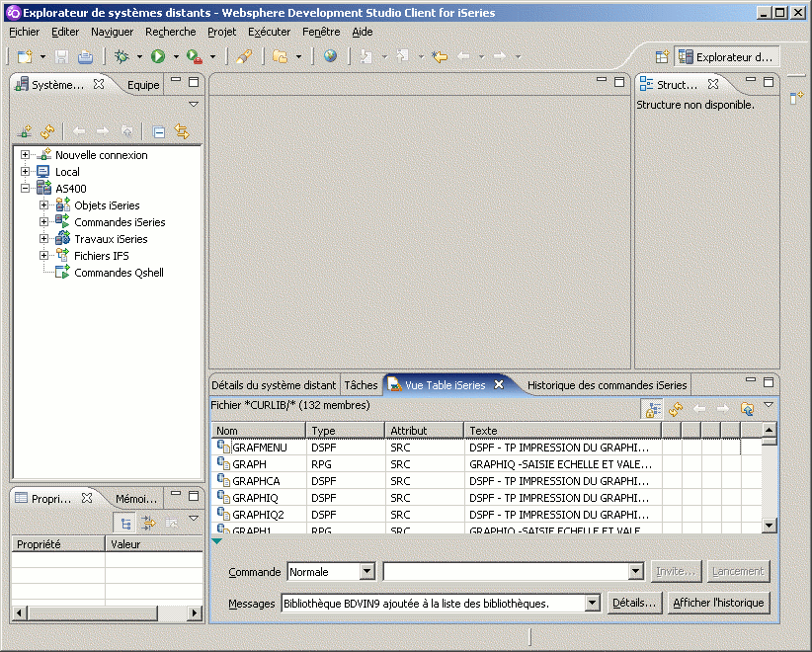Click the table's scroll down arrow

(x=769, y=526)
